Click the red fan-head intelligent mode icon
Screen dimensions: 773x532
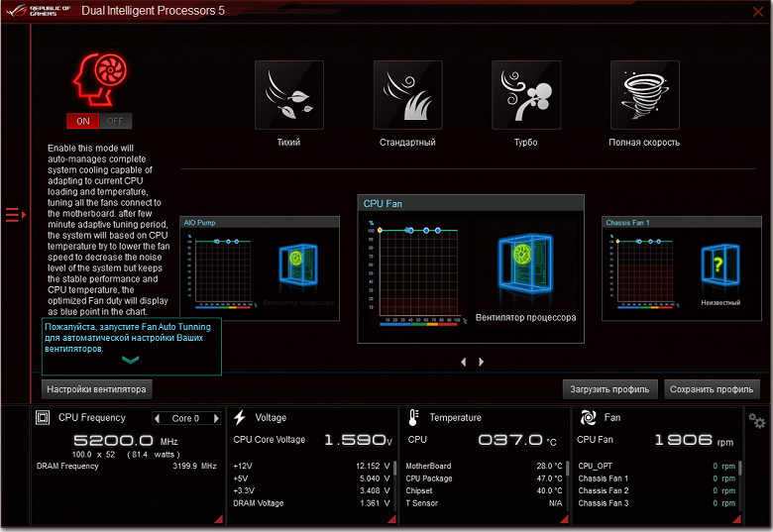99,80
